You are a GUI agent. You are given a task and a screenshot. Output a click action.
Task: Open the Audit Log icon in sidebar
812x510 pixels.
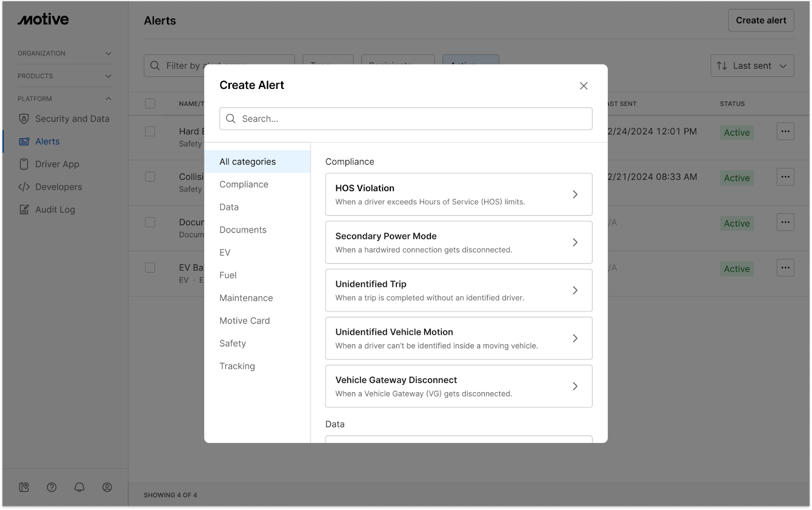click(24, 210)
